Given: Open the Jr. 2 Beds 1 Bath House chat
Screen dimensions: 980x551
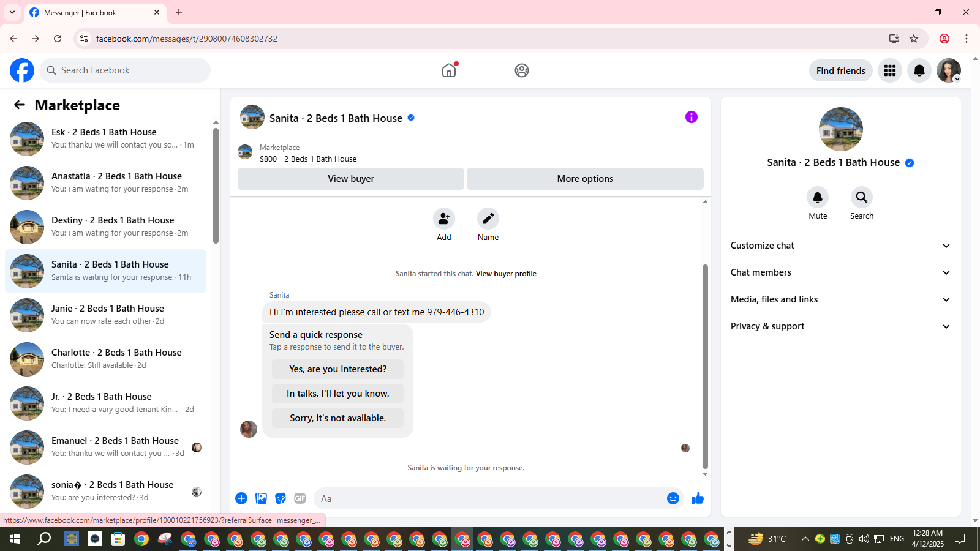Looking at the screenshot, I should pos(105,403).
